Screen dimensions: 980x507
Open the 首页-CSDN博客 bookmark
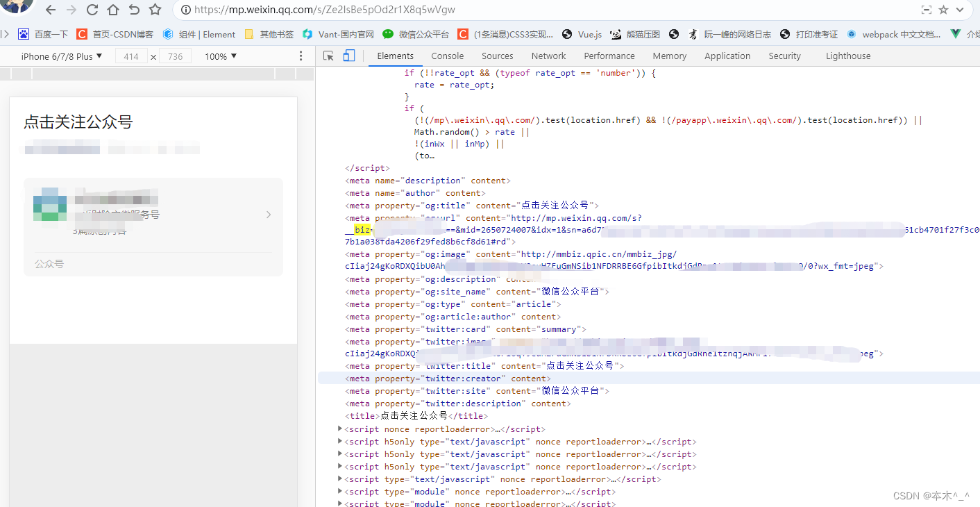click(x=115, y=34)
